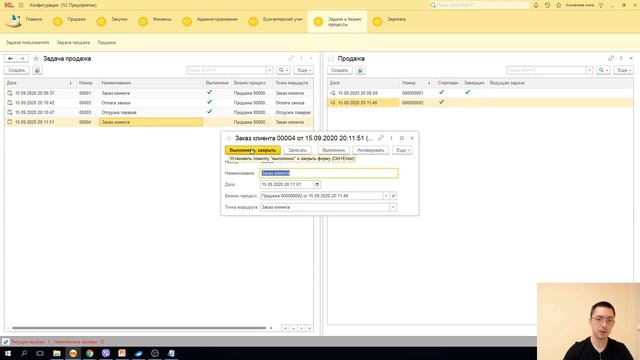This screenshot has width=640, height=360.
Task: Open the history clock icon
Action: tap(547, 5)
